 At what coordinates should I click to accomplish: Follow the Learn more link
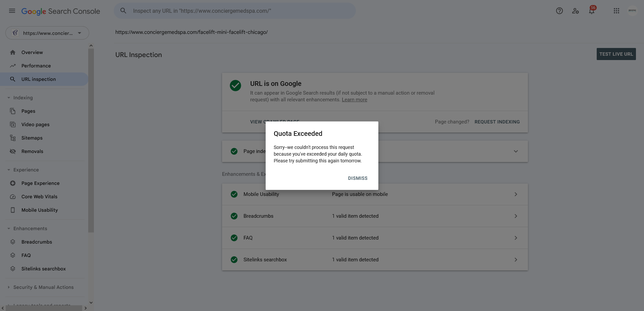click(355, 100)
